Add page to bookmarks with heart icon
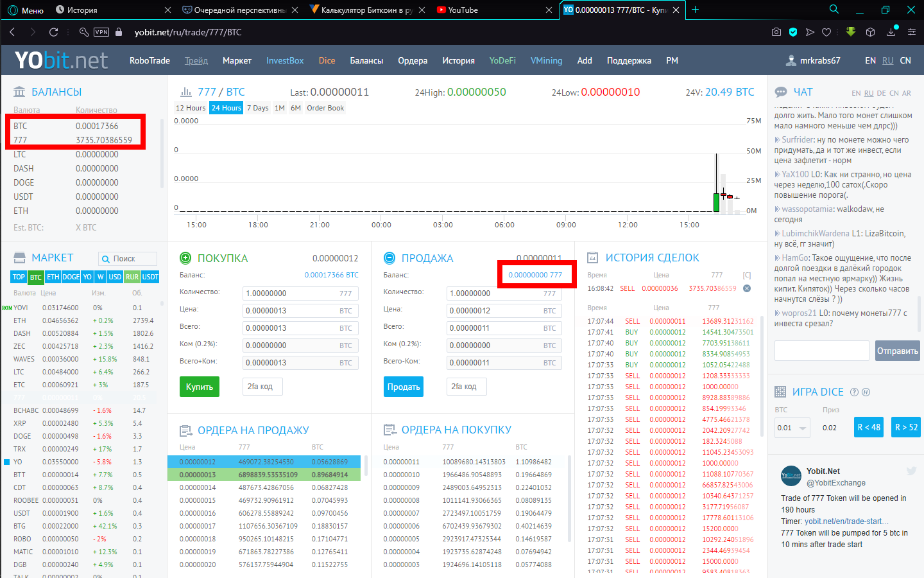This screenshot has width=924, height=578. pos(826,31)
